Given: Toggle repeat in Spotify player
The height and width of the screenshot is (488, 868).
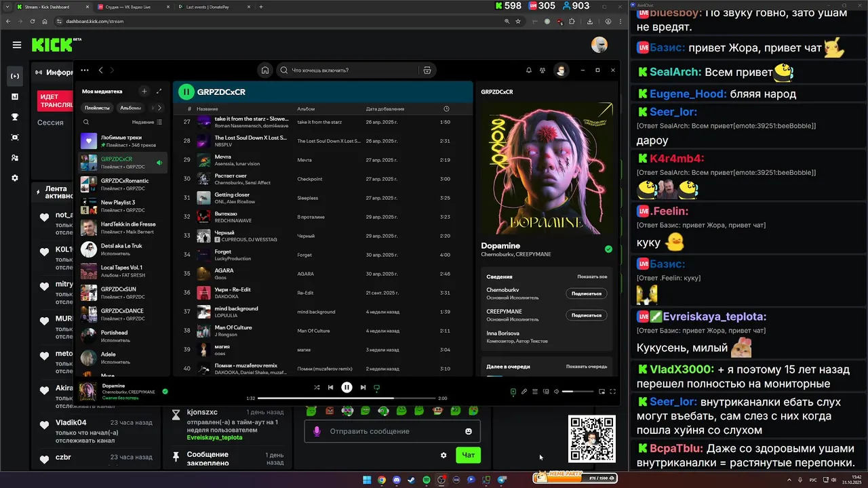Looking at the screenshot, I should (x=377, y=388).
